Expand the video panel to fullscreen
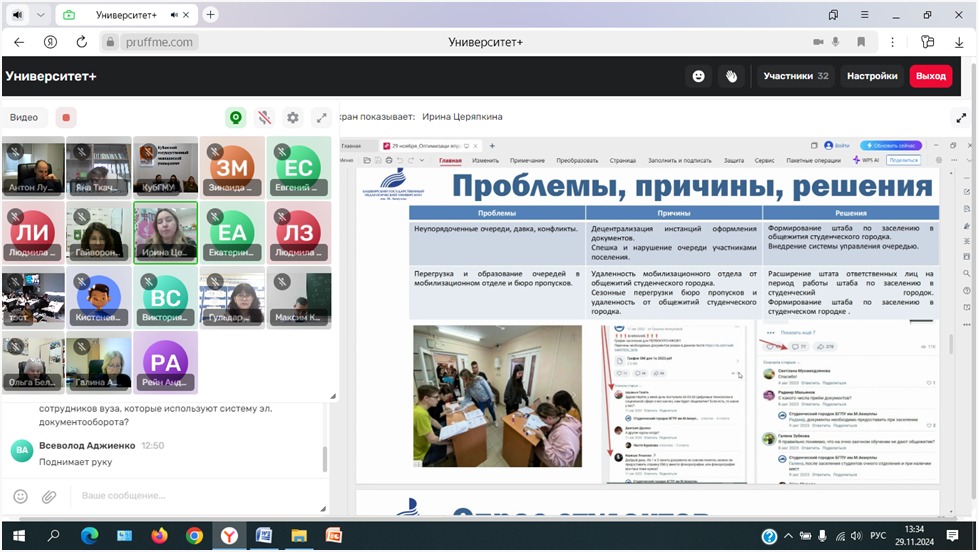Image resolution: width=978 pixels, height=552 pixels. point(321,117)
